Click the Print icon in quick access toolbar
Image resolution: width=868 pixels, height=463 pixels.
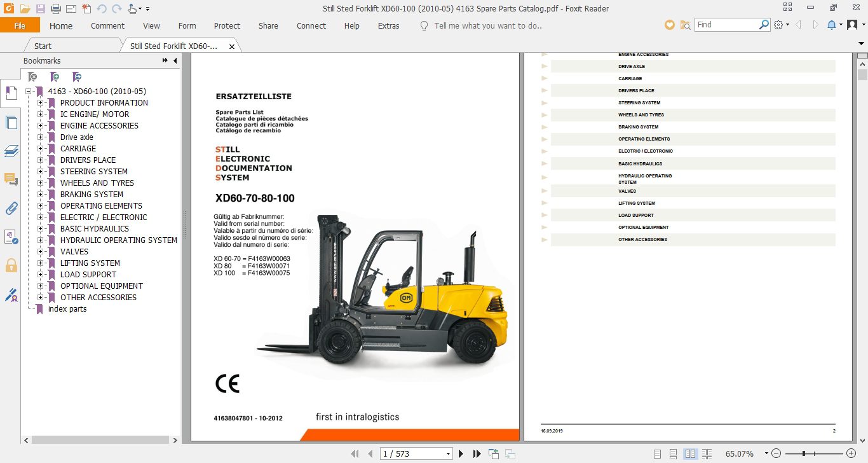[x=55, y=9]
